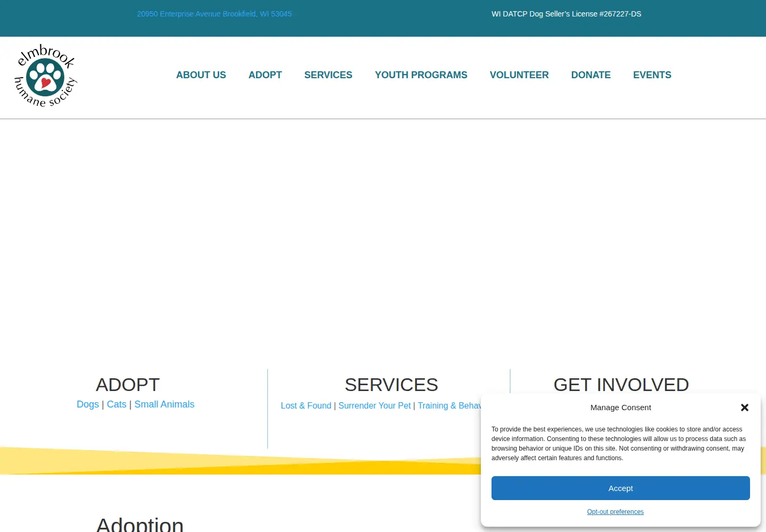Click the Dog Seller's License text
This screenshot has width=766, height=532.
coord(567,14)
